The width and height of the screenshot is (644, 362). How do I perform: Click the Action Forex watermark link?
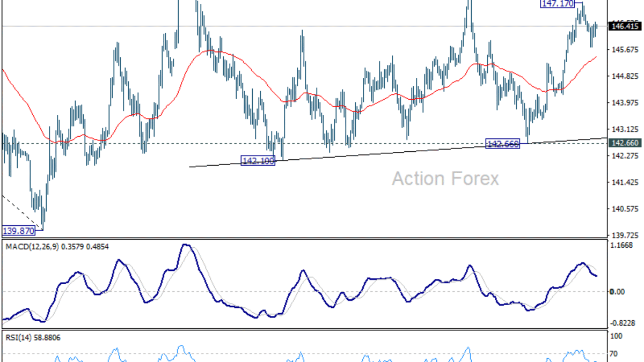tap(445, 179)
